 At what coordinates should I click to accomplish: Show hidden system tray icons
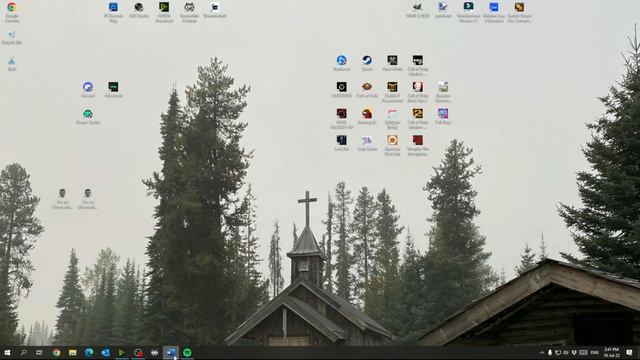click(x=542, y=353)
